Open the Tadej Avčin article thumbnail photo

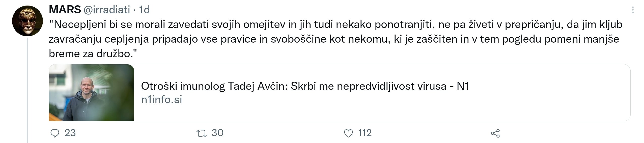(91, 93)
